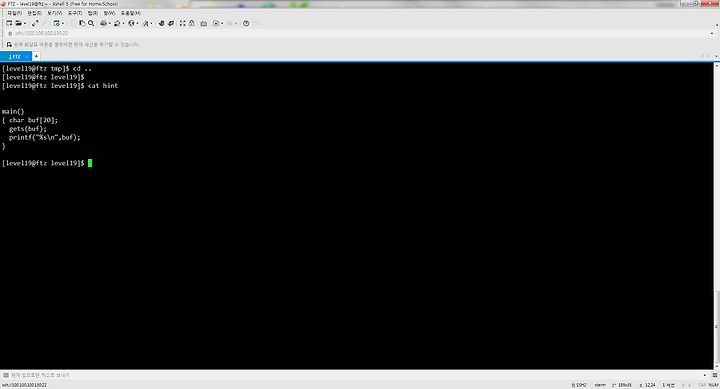Viewport: 720px width, 389px height.
Task: Click the Print icon in toolbar
Action: 103,23
